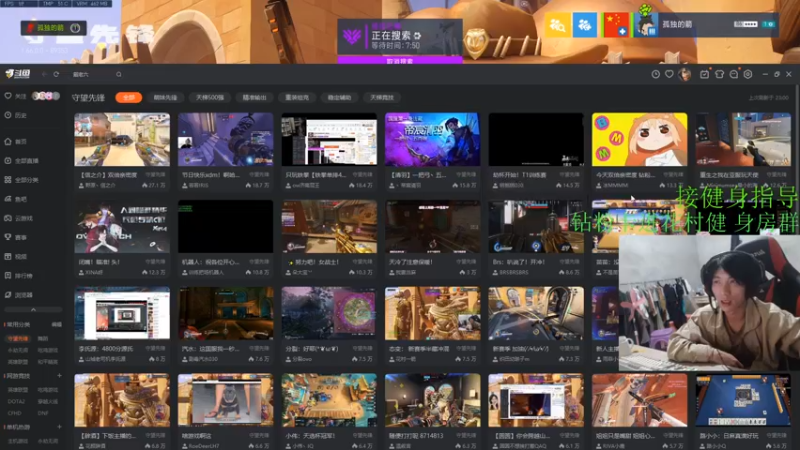Select the 天梯竞技 filter tab
This screenshot has height=450, width=800.
click(x=382, y=97)
